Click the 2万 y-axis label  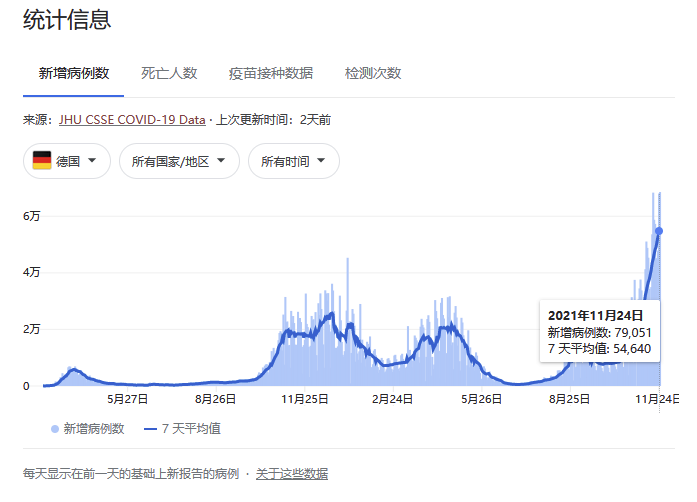pos(32,329)
